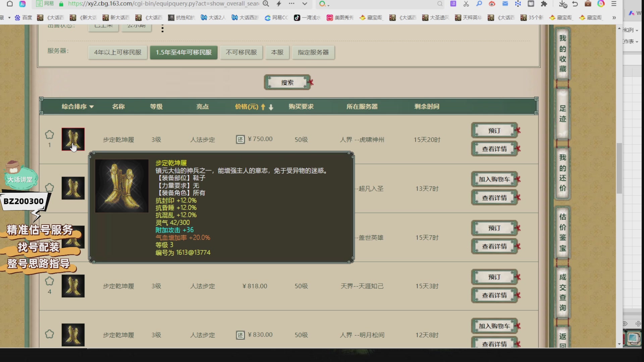
Task: Toggle the 1.5年至4年可移民服 server filter
Action: (184, 52)
